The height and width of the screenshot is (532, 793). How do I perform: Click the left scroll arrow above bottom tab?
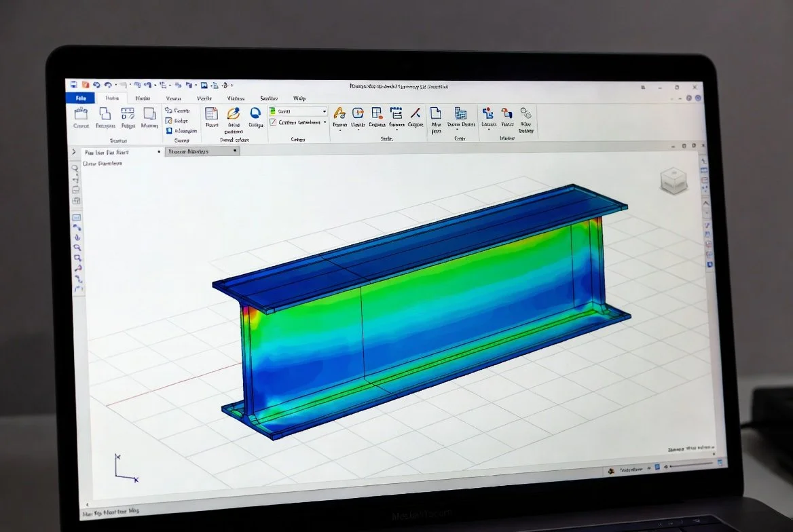pos(87,504)
